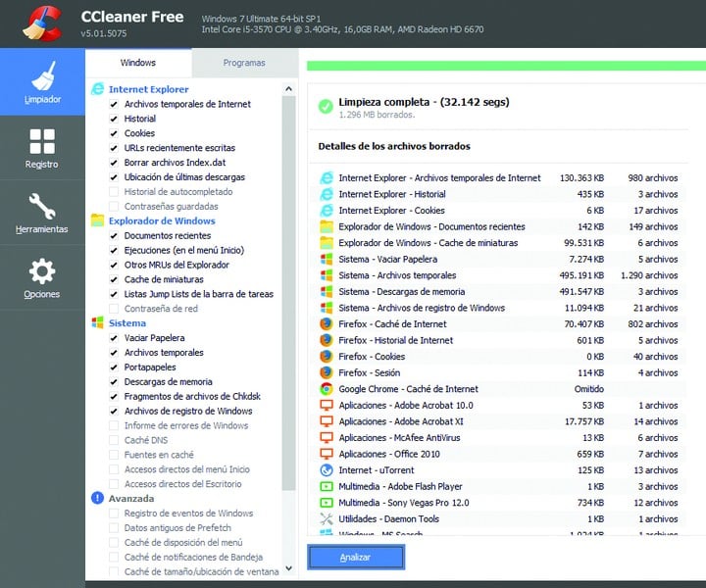706x588 pixels.
Task: Click the multimedia icon beside Adobe Flash Player
Action: 327,486
